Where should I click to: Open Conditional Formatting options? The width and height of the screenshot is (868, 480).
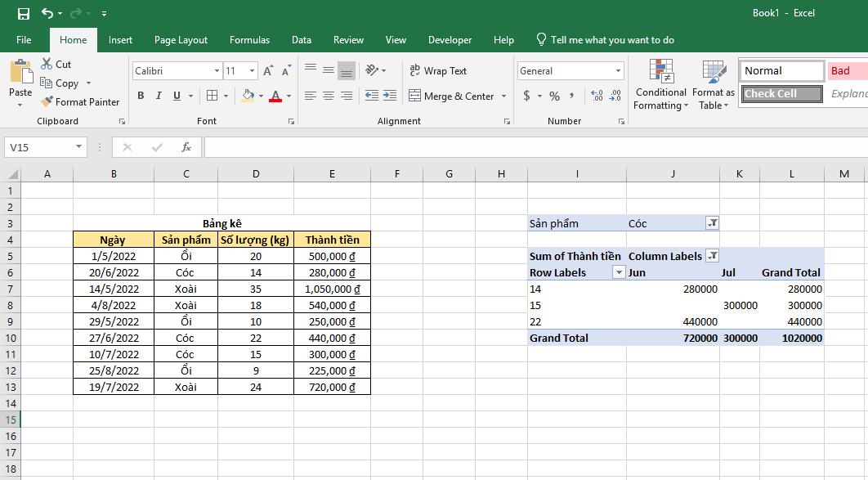coord(660,85)
